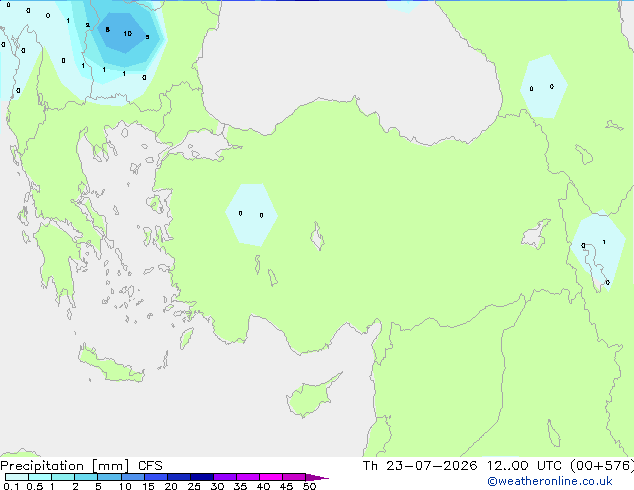Click the 'Th 23-07-2026 12..00 UTC (00+576)' timestamp
This screenshot has width=634, height=490.
click(x=498, y=466)
